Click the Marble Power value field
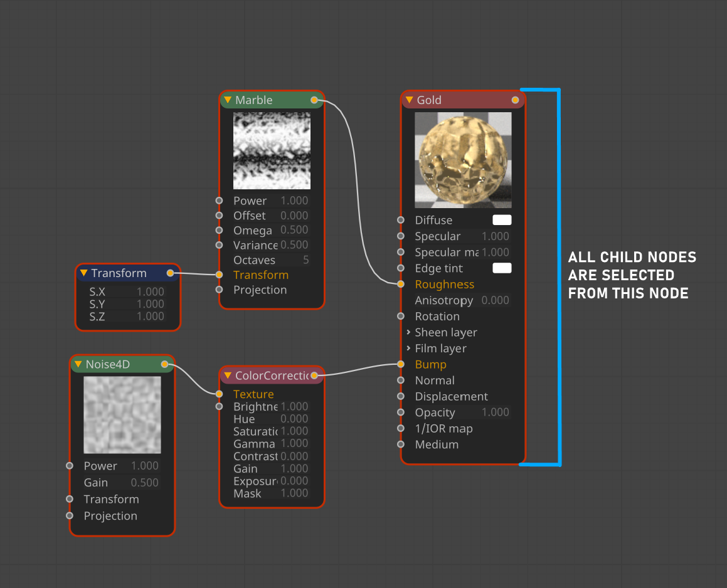 tap(294, 201)
